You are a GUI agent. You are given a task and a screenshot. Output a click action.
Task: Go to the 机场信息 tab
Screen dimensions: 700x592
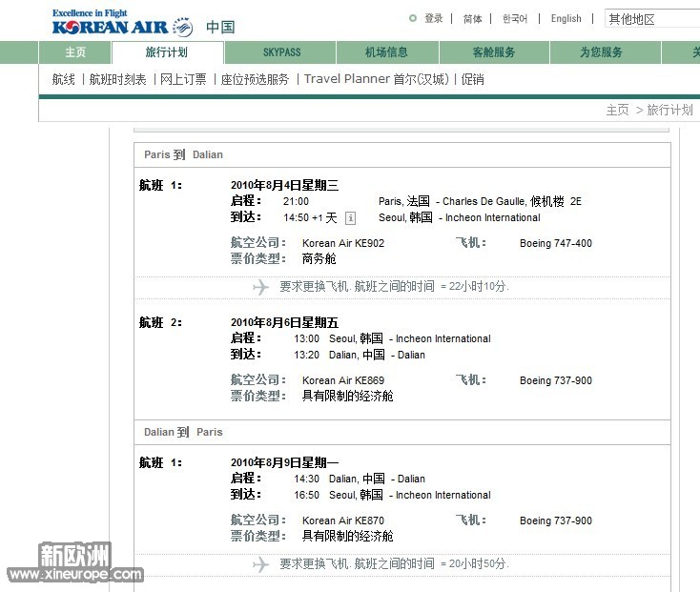coord(386,52)
